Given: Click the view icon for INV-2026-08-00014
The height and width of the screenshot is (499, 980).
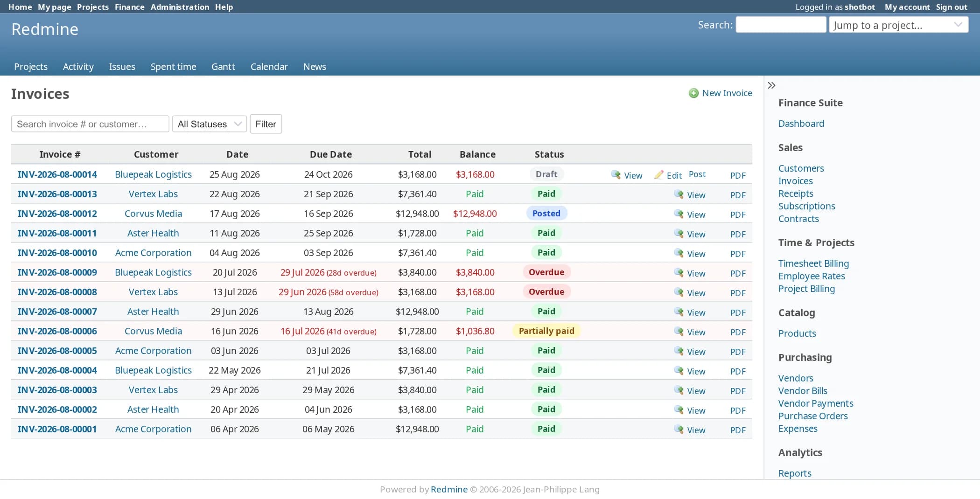Looking at the screenshot, I should pyautogui.click(x=616, y=175).
